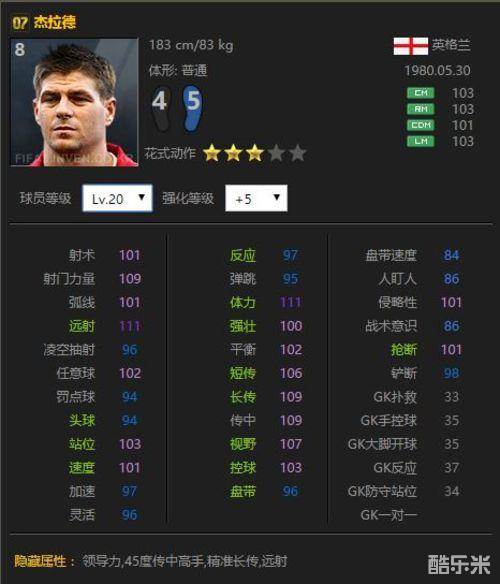Click the player name 杰拉德

pyautogui.click(x=55, y=22)
